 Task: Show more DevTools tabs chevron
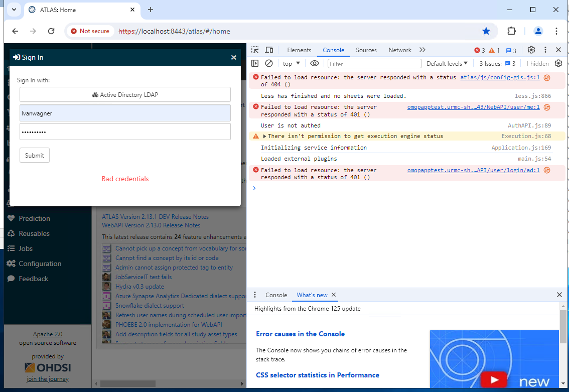[422, 50]
